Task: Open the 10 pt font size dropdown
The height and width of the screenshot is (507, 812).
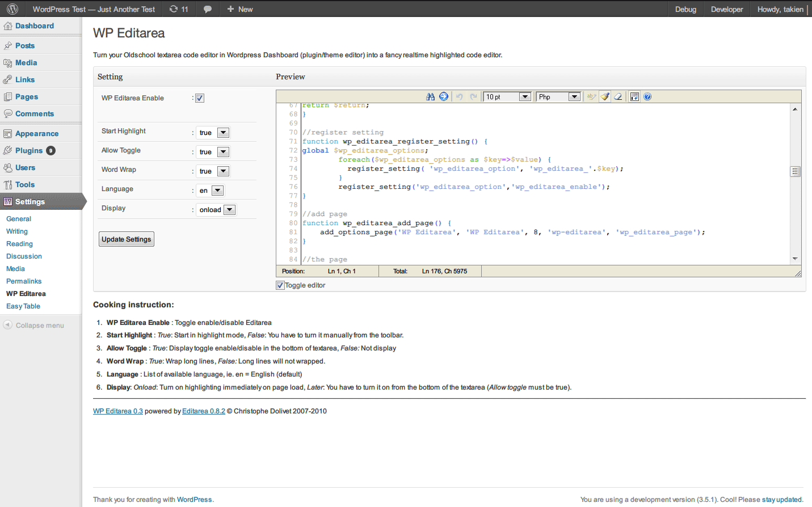Action: [507, 97]
